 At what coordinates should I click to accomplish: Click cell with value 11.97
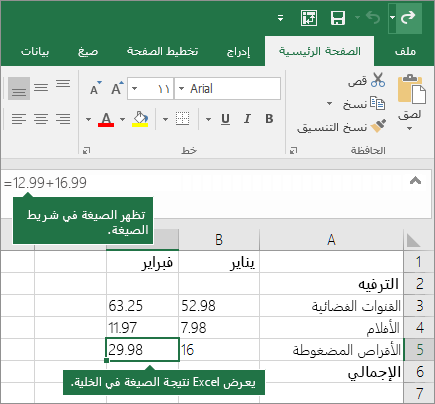[x=143, y=328]
